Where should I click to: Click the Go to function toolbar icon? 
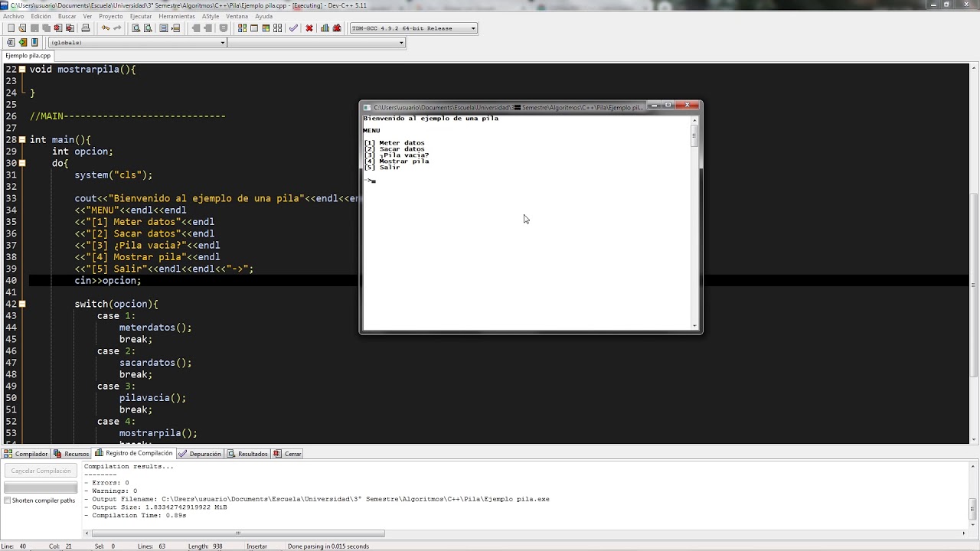164,28
